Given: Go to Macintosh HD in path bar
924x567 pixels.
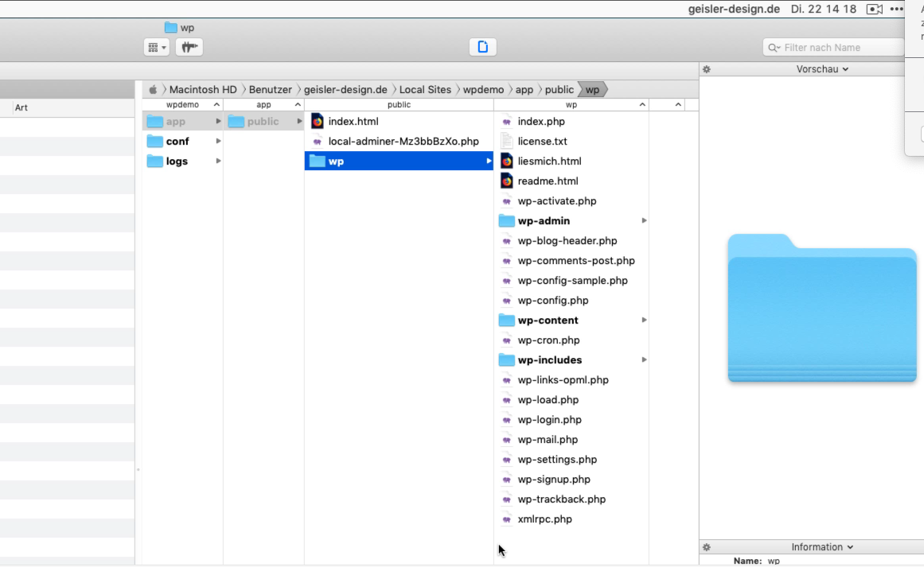Looking at the screenshot, I should pos(203,90).
